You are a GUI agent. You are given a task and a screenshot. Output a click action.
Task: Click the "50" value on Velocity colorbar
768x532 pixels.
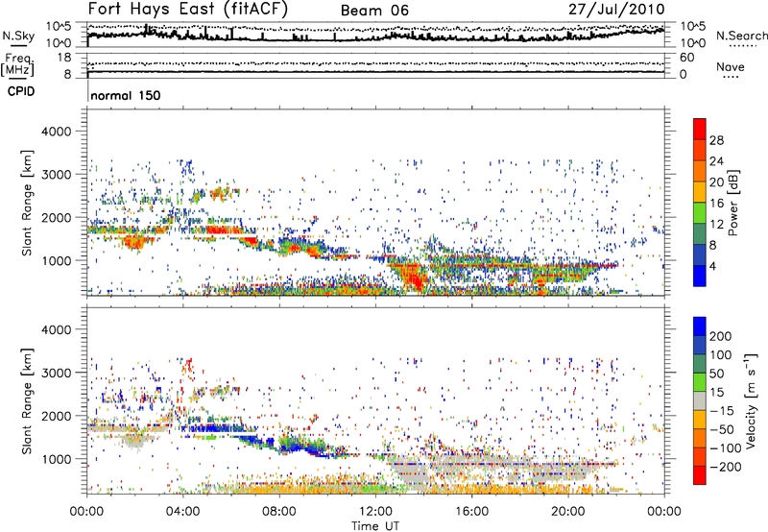pyautogui.click(x=716, y=374)
